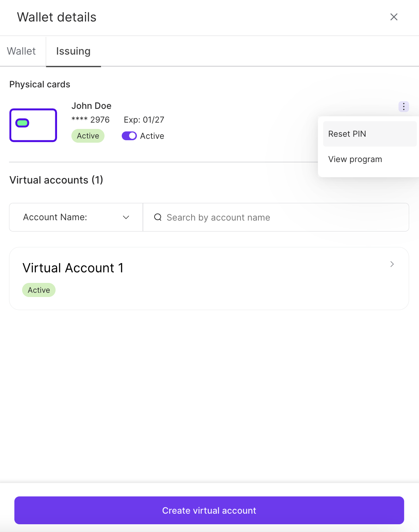Expand Virtual Account 1 details
Image resolution: width=419 pixels, height=532 pixels.
(209, 278)
